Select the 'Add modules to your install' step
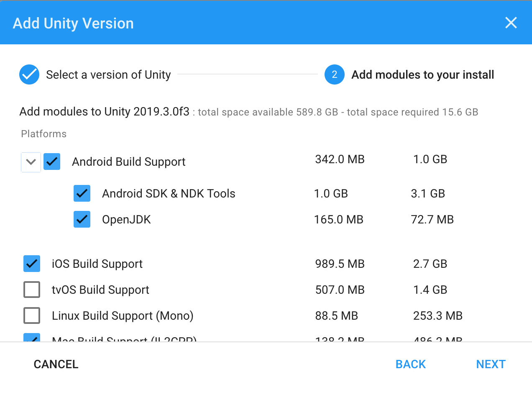Image resolution: width=532 pixels, height=395 pixels. tap(422, 75)
